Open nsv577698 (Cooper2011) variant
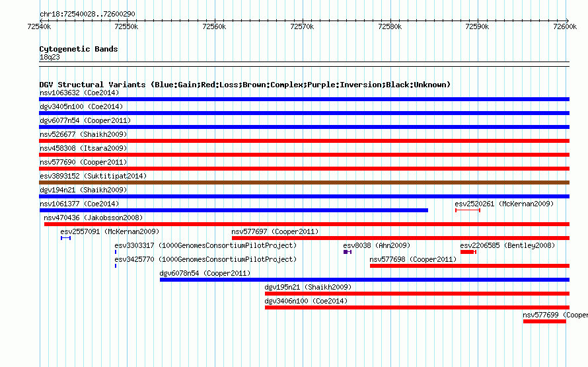The height and width of the screenshot is (367, 588). pyautogui.click(x=413, y=259)
